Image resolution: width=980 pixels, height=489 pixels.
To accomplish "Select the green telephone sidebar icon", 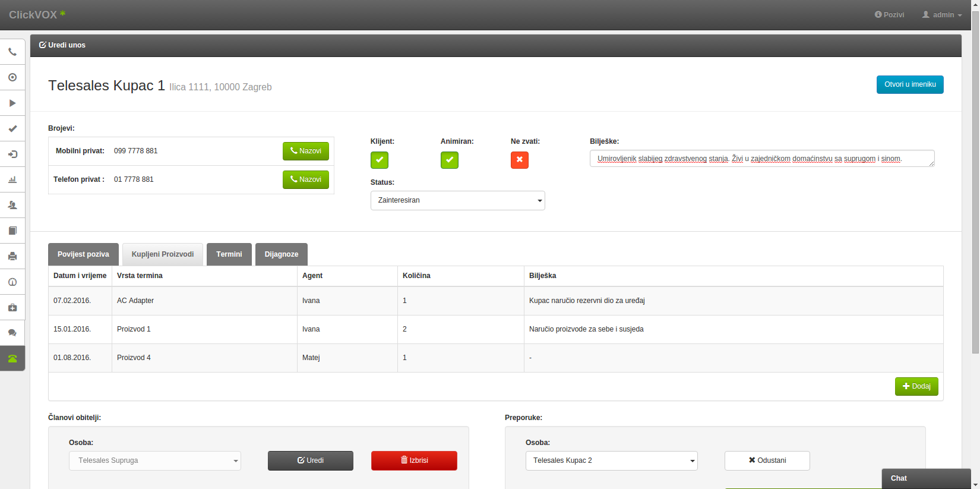I will tap(12, 359).
